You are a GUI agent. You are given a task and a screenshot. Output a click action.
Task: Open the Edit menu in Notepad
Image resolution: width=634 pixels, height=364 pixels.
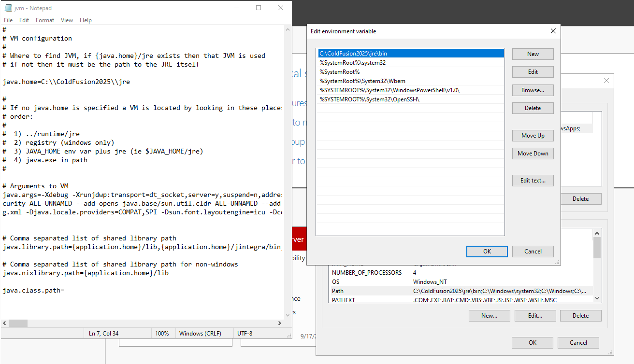point(24,20)
